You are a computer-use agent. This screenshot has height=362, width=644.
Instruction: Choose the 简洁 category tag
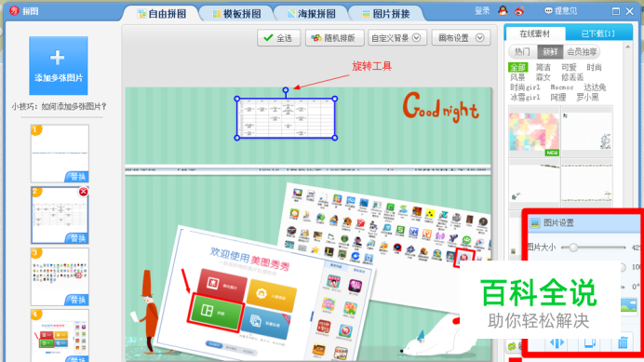tap(543, 67)
